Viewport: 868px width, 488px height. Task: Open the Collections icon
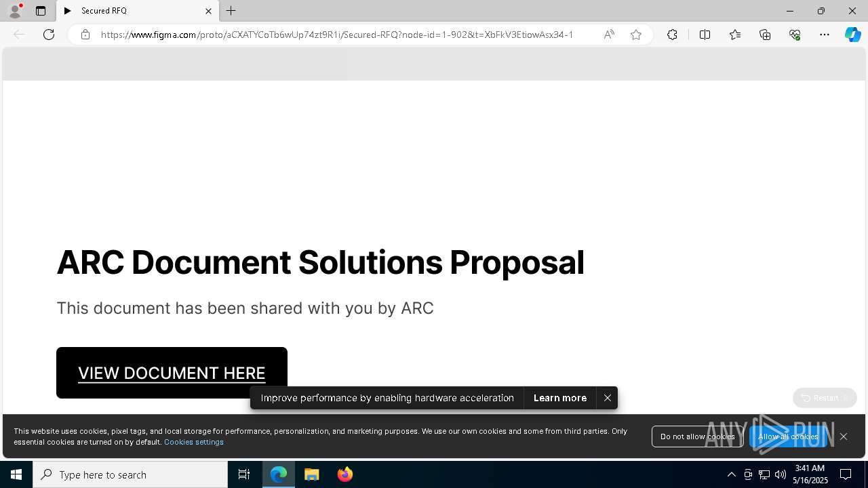point(765,35)
